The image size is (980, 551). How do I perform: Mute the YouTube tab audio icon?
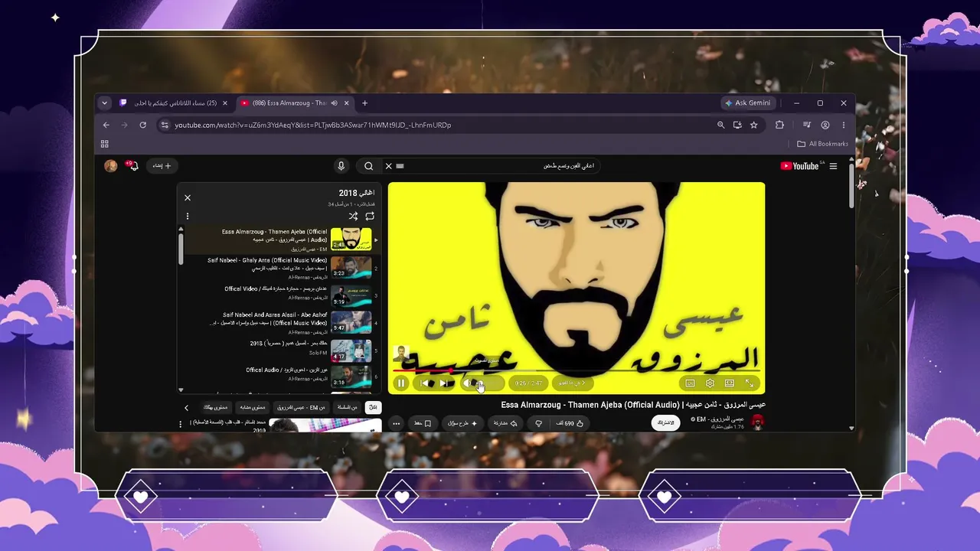tap(335, 103)
